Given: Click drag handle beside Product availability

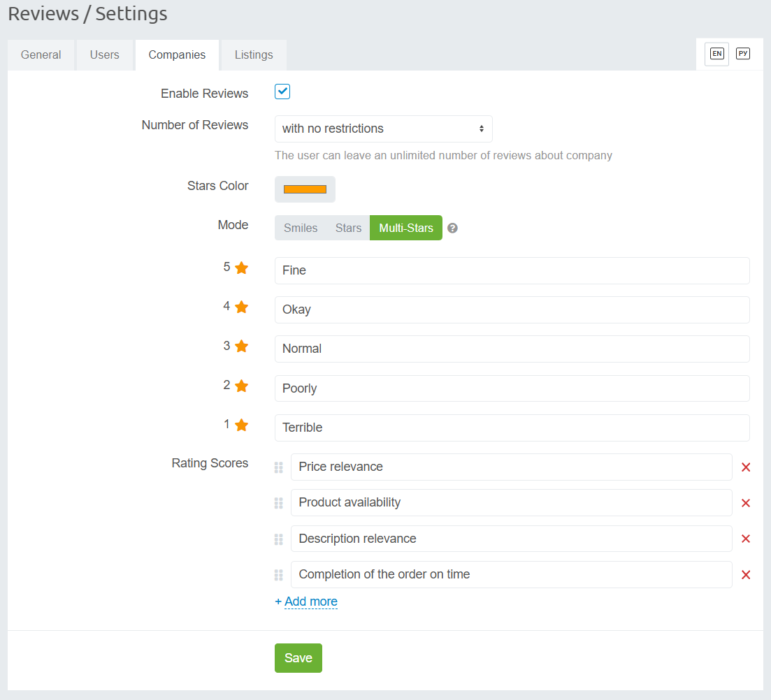Looking at the screenshot, I should click(x=279, y=503).
